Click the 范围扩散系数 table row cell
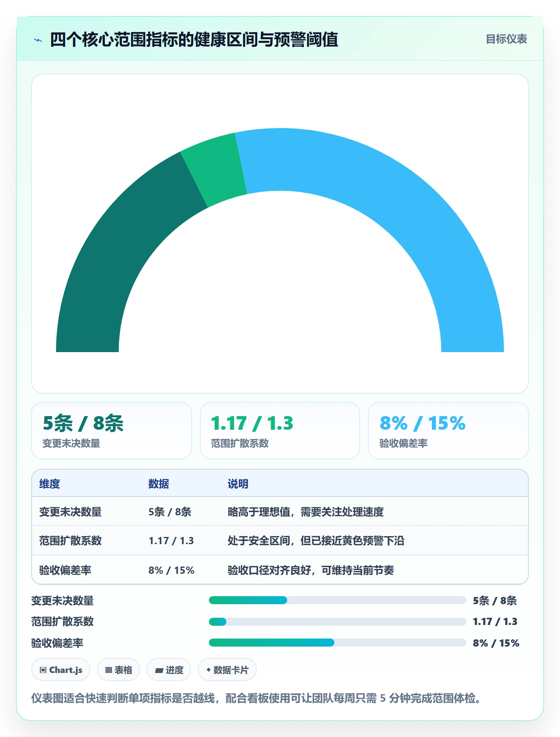This screenshot has height=737, width=560. (x=70, y=541)
